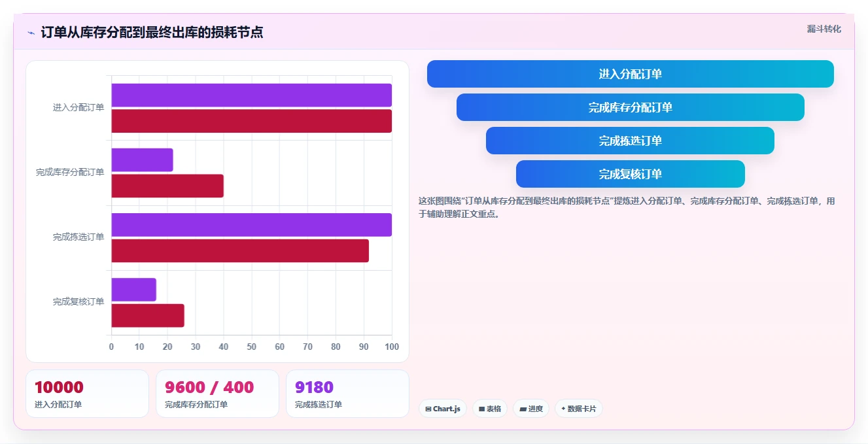Click the x-axis tick label 90

[x=364, y=347]
